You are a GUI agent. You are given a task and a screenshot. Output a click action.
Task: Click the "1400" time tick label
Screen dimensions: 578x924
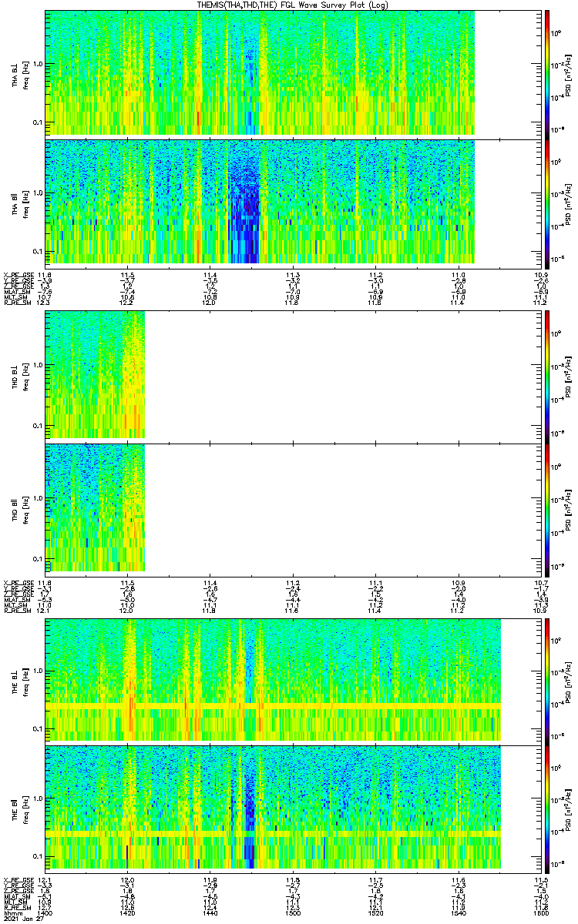click(45, 912)
